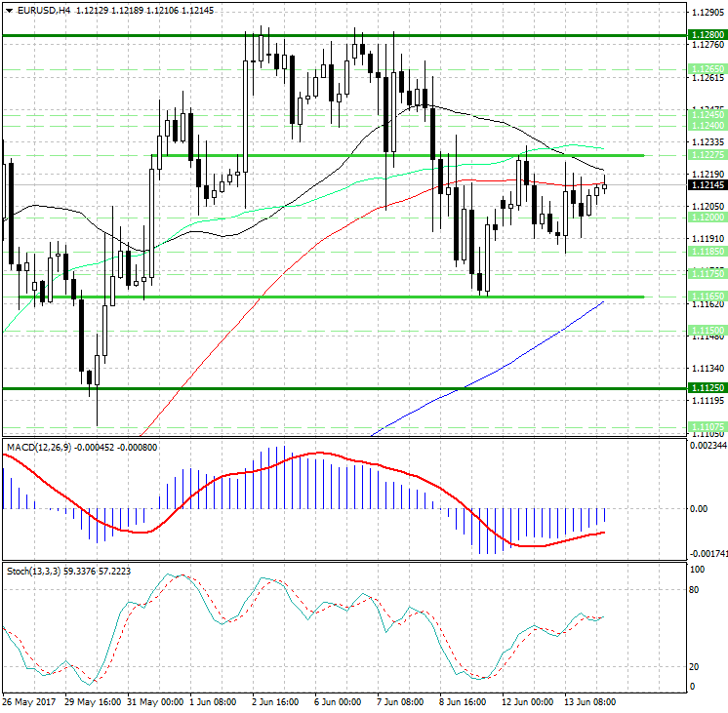The width and height of the screenshot is (728, 713).
Task: Select the Stoch(13,3,3) indicator label
Action: (33, 572)
